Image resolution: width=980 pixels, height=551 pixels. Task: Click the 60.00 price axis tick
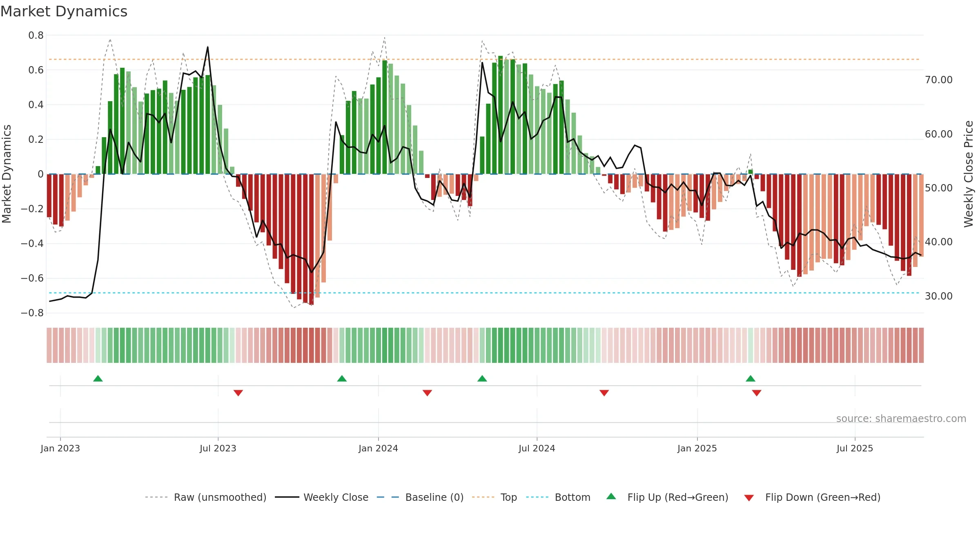tap(939, 134)
